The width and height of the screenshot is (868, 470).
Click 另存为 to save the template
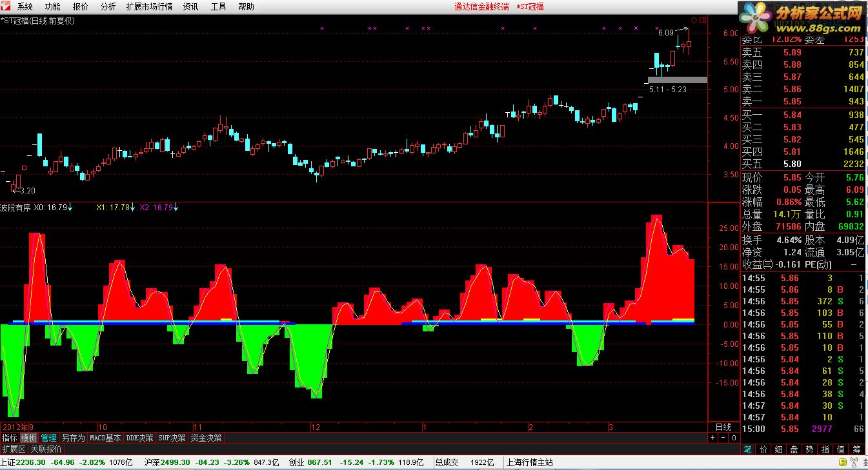point(73,438)
